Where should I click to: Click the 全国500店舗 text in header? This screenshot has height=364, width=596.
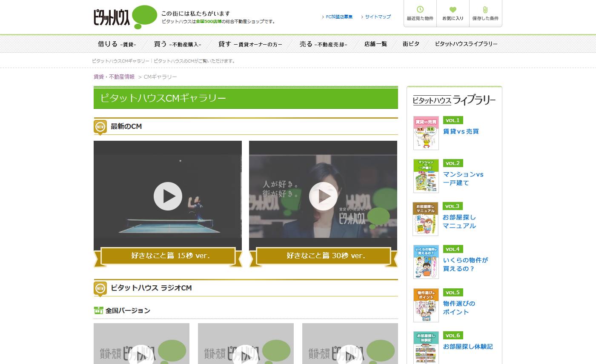(x=209, y=21)
